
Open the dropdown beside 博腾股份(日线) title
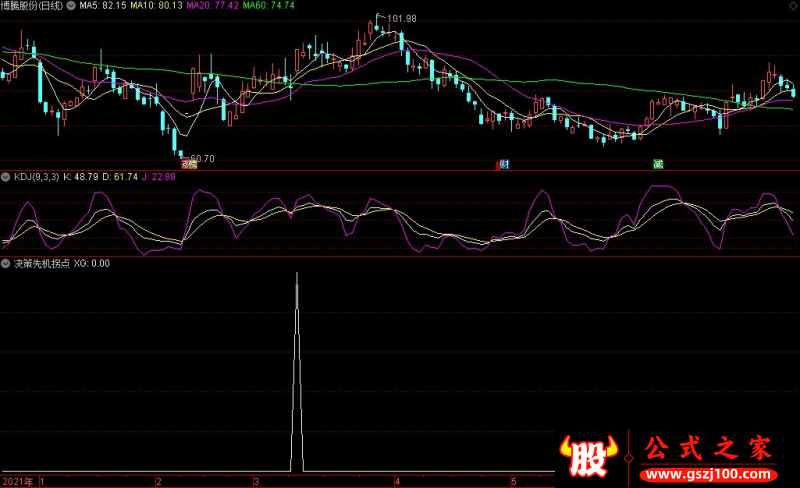coord(71,6)
